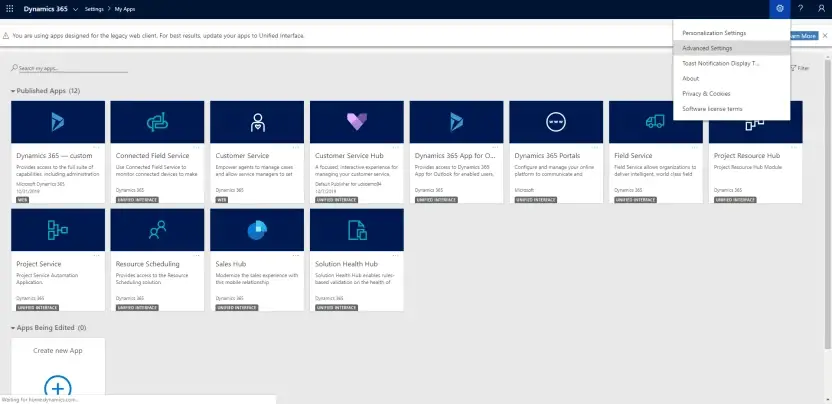Click the Field Service title text
Image resolution: width=832 pixels, height=404 pixels.
point(633,156)
